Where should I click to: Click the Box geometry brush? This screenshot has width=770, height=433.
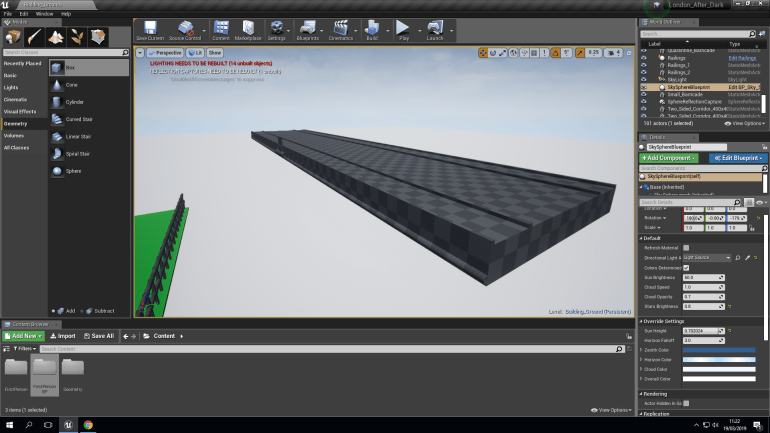[89, 68]
